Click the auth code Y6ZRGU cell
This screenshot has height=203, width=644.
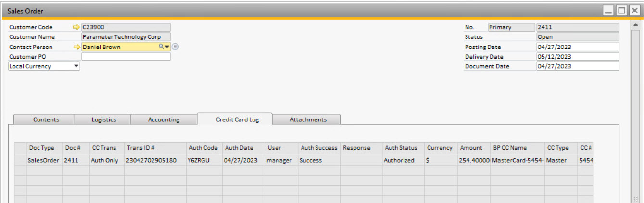[x=204, y=160]
